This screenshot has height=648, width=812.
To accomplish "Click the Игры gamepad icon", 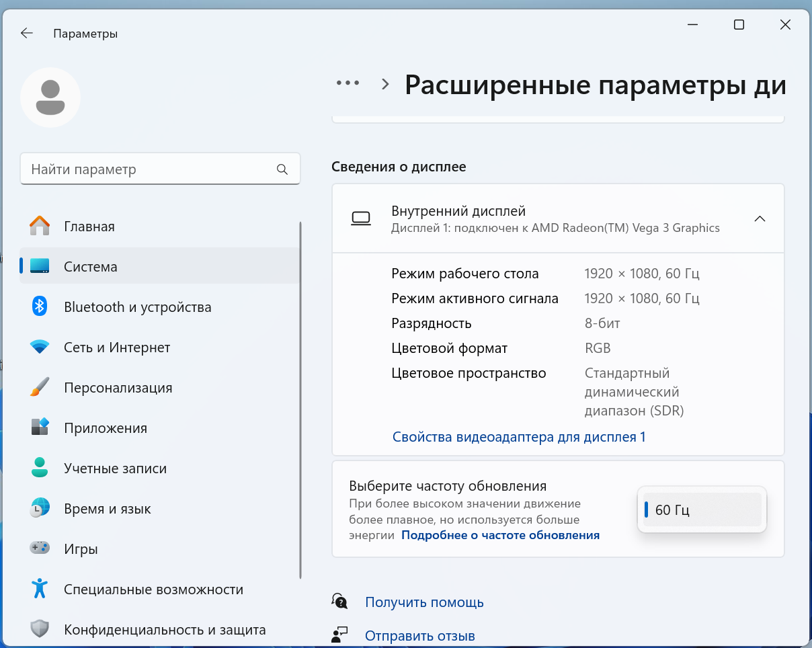I will (x=40, y=549).
